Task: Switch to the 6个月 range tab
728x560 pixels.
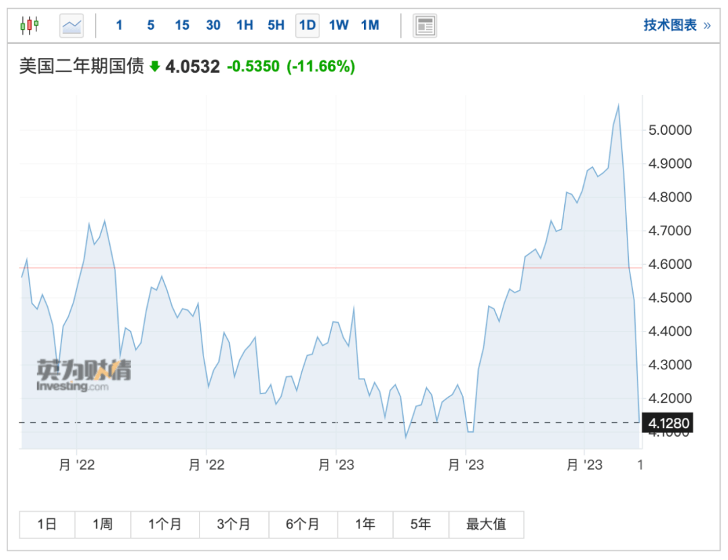Action: pyautogui.click(x=303, y=524)
